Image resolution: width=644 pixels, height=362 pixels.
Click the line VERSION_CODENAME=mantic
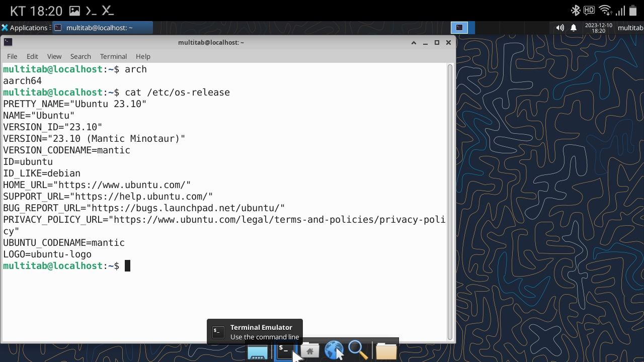pos(66,150)
